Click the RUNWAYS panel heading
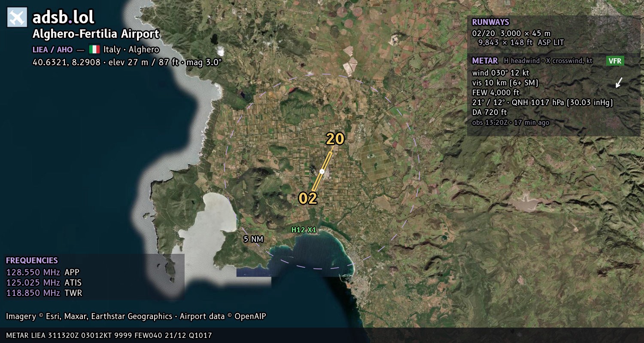This screenshot has width=644, height=343. click(490, 22)
